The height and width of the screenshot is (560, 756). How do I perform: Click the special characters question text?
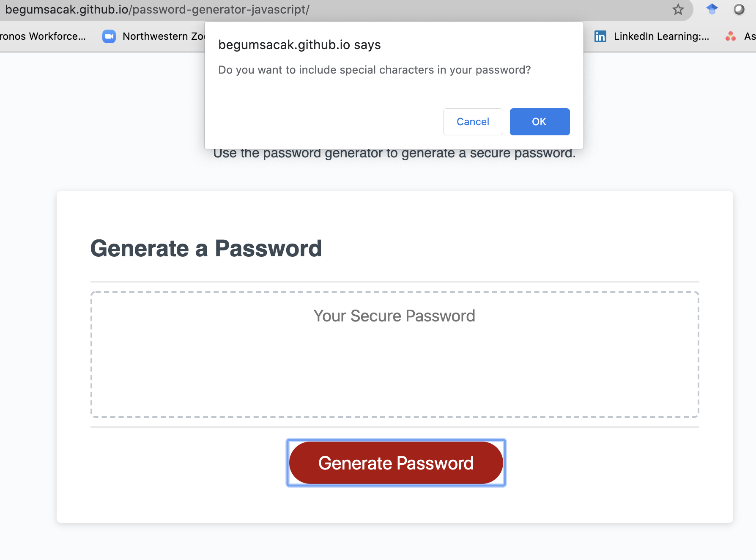pyautogui.click(x=375, y=70)
